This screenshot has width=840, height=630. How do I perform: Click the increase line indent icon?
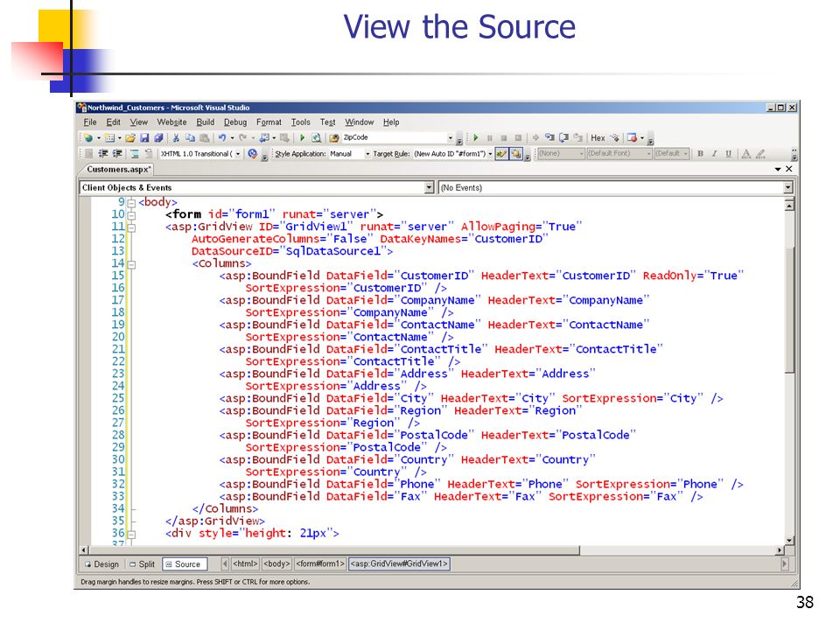[x=116, y=154]
